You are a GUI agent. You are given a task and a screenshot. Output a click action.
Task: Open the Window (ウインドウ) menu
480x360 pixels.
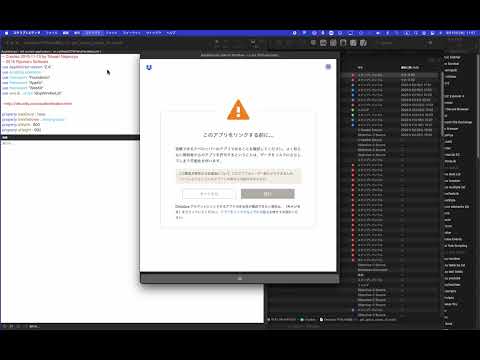[154, 33]
